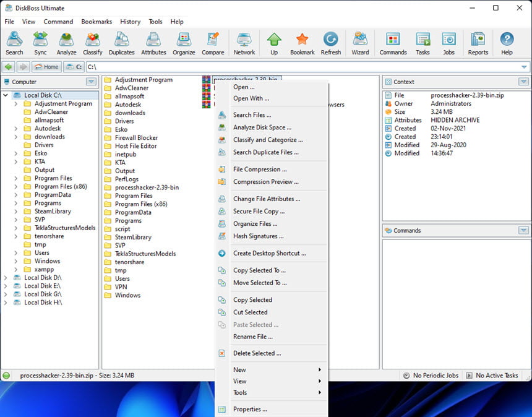Open the Commands toolbar item
The image size is (532, 417).
393,43
